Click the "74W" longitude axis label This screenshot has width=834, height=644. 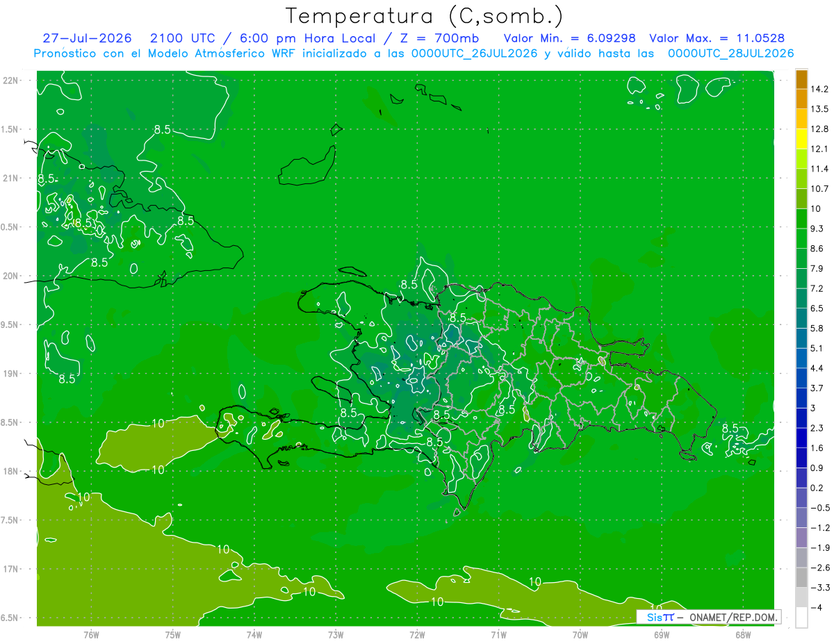(254, 635)
